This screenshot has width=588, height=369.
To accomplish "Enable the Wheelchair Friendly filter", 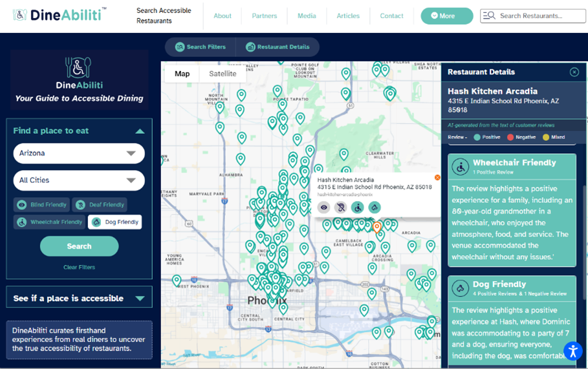I will click(x=50, y=222).
